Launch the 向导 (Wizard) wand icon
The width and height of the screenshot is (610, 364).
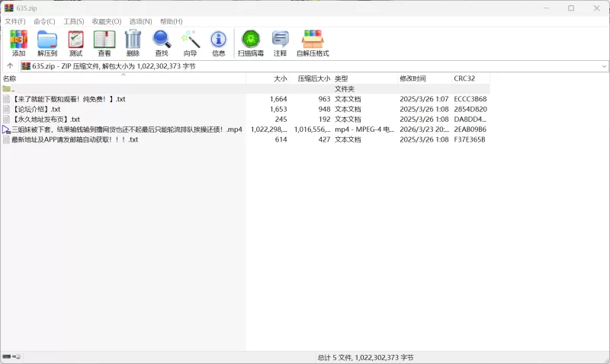point(190,43)
